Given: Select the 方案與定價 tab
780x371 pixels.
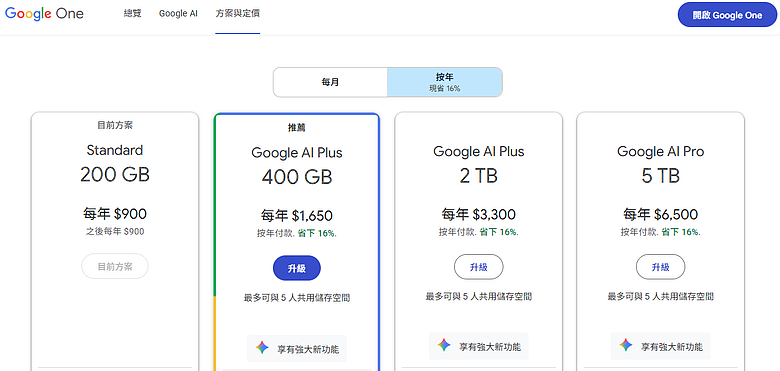Looking at the screenshot, I should click(x=238, y=14).
